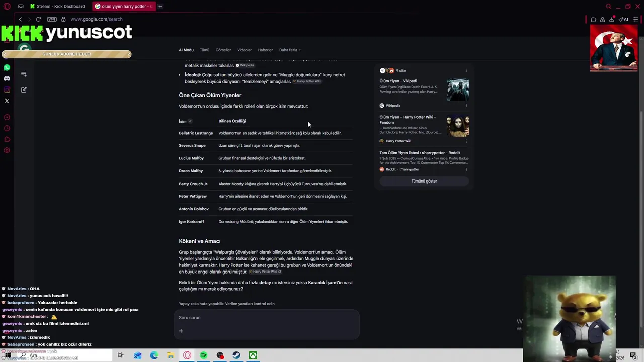Launch Spotify from the taskbar

click(203, 355)
